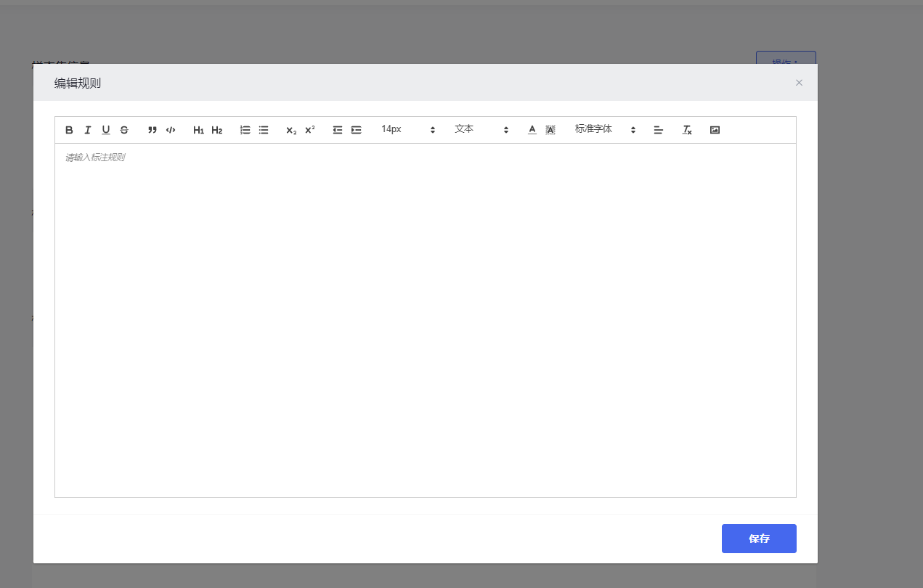Clear text formatting

coord(687,130)
